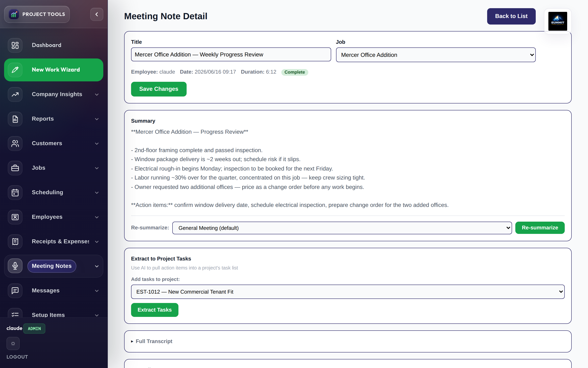
Task: Select Jobs in the sidebar
Action: click(x=38, y=168)
